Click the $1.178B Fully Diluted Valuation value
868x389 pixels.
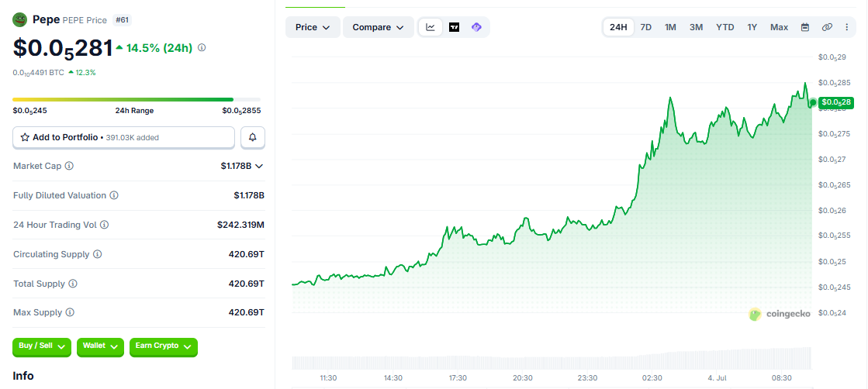[248, 195]
